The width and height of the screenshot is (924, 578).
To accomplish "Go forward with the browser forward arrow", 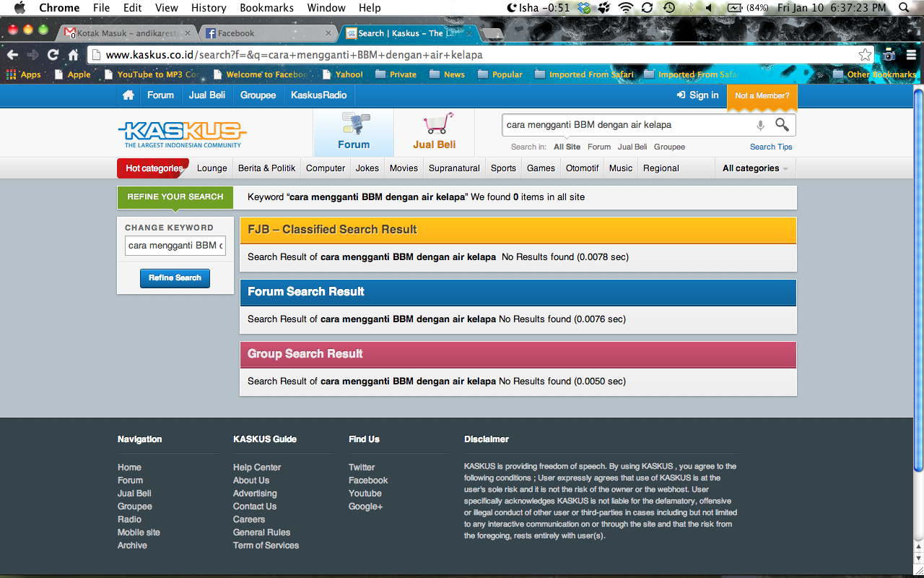I will coord(32,55).
